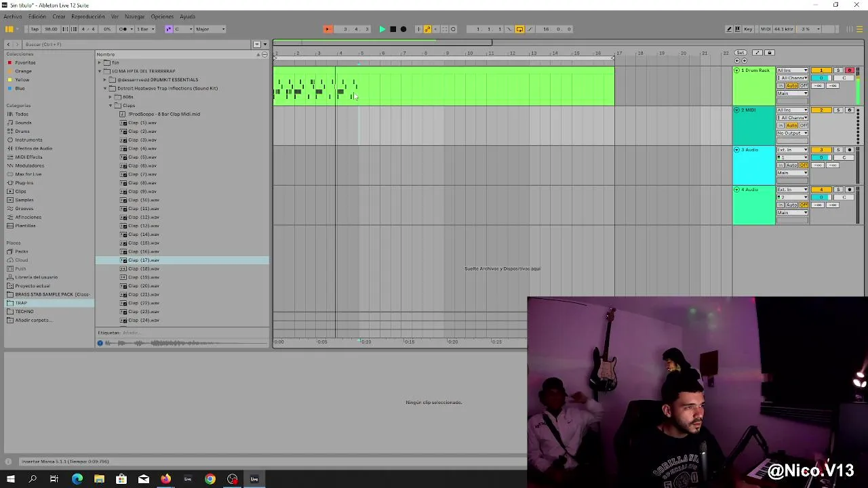Viewport: 868px width, 488px height.
Task: Toggle track activator 2 on MIDI track
Action: pos(821,110)
